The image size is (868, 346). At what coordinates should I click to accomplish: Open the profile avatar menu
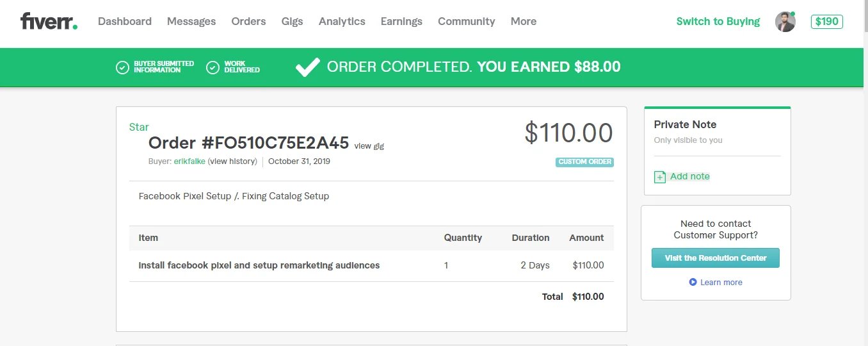coord(785,22)
